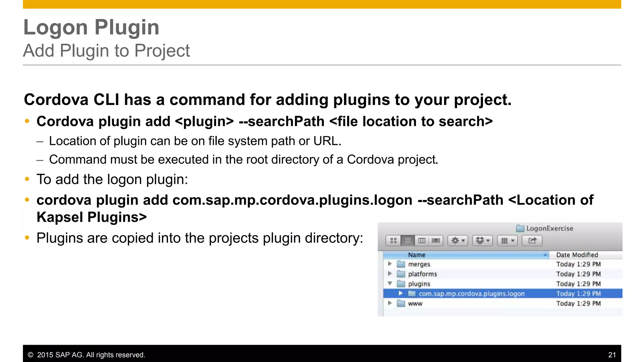This screenshot has width=644, height=362.
Task: Switch Finder to Cover Flow view
Action: pyautogui.click(x=436, y=241)
